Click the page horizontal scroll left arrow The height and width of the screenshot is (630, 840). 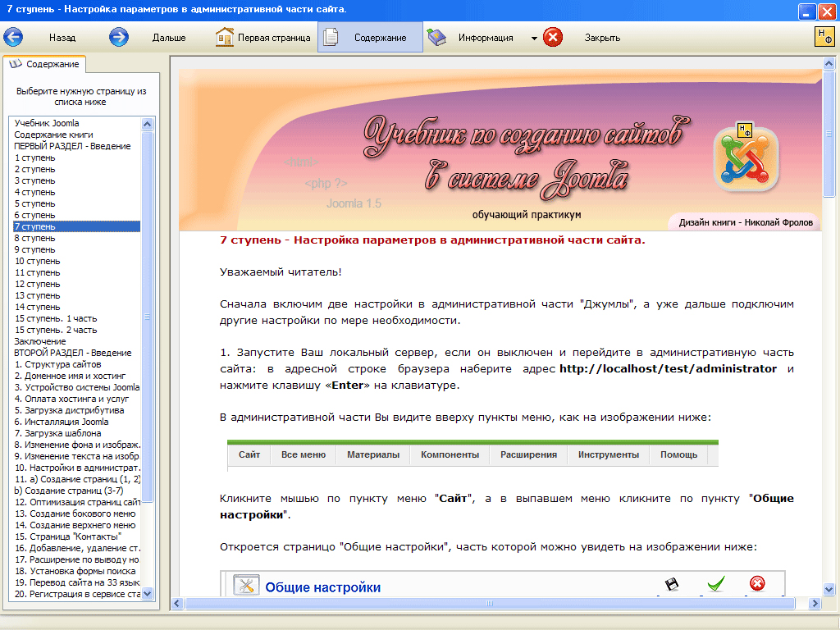point(177,603)
